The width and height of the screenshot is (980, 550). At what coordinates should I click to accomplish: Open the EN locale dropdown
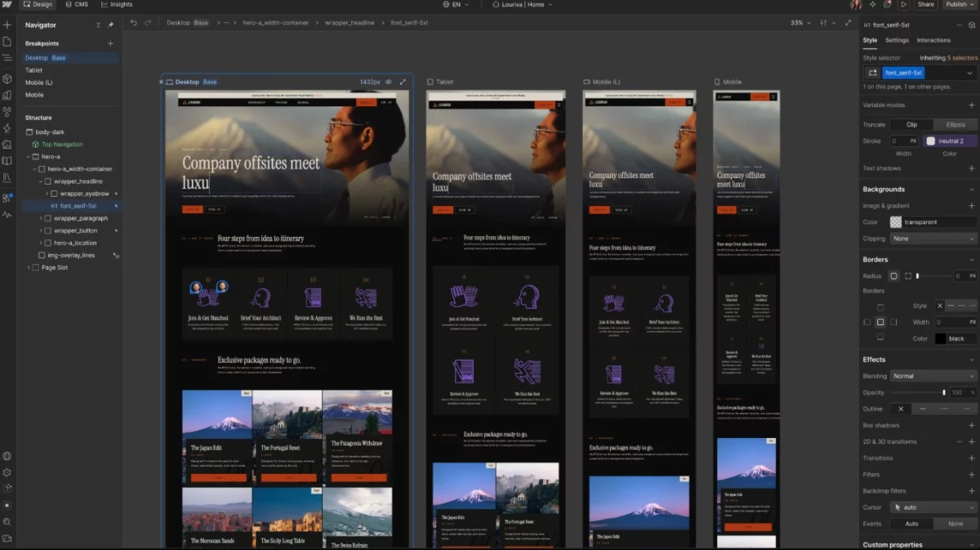coord(457,4)
